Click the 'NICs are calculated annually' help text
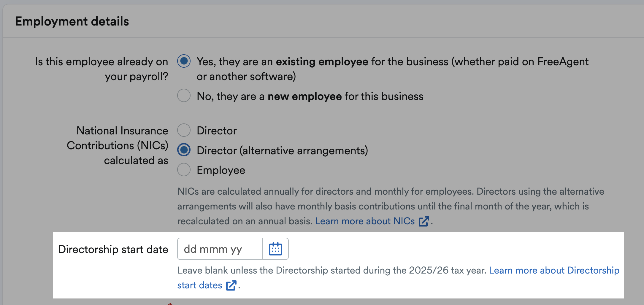Image resolution: width=644 pixels, height=305 pixels. (x=391, y=206)
